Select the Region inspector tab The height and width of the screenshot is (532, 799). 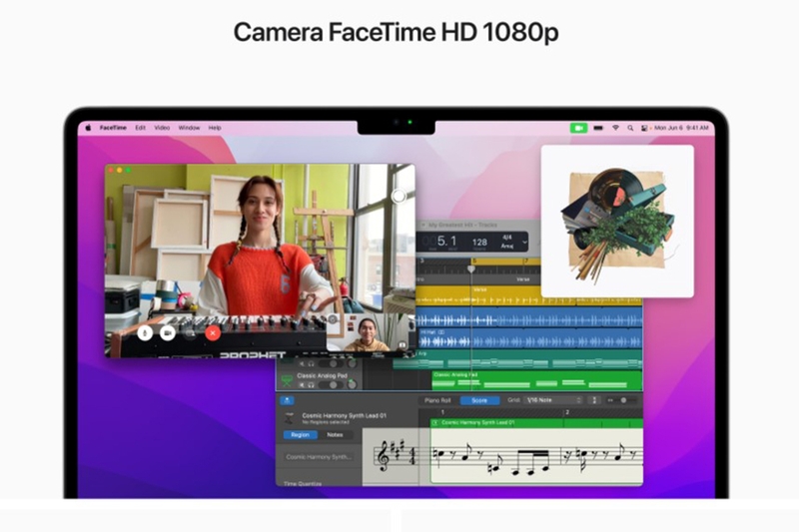click(x=301, y=435)
